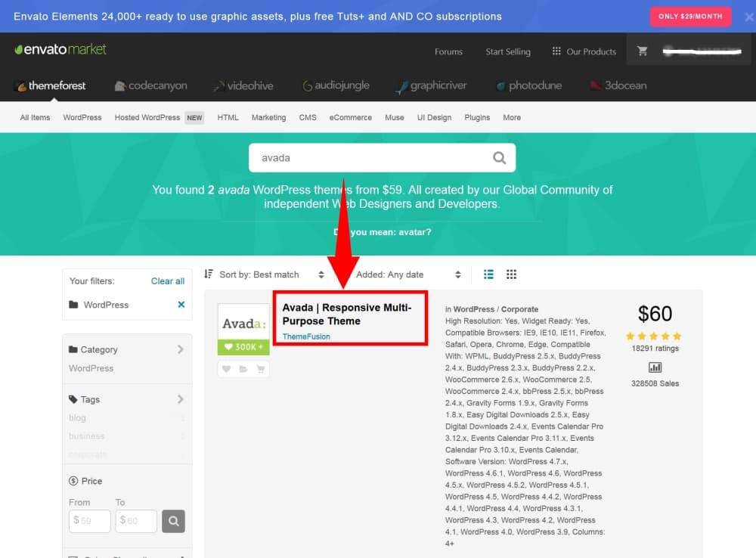The width and height of the screenshot is (756, 558).
Task: Click Clear all filters link
Action: [167, 281]
